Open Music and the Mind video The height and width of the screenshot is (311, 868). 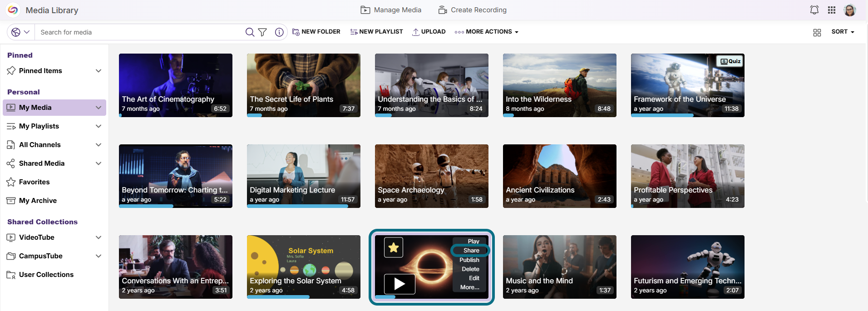pyautogui.click(x=560, y=267)
